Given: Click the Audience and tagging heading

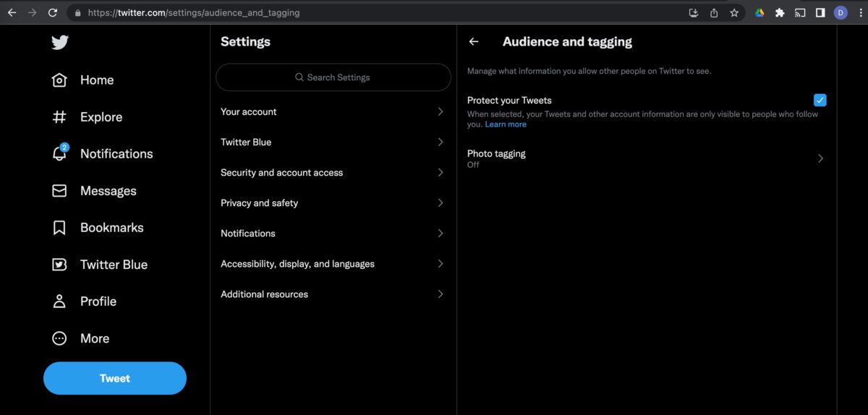Looking at the screenshot, I should 567,42.
